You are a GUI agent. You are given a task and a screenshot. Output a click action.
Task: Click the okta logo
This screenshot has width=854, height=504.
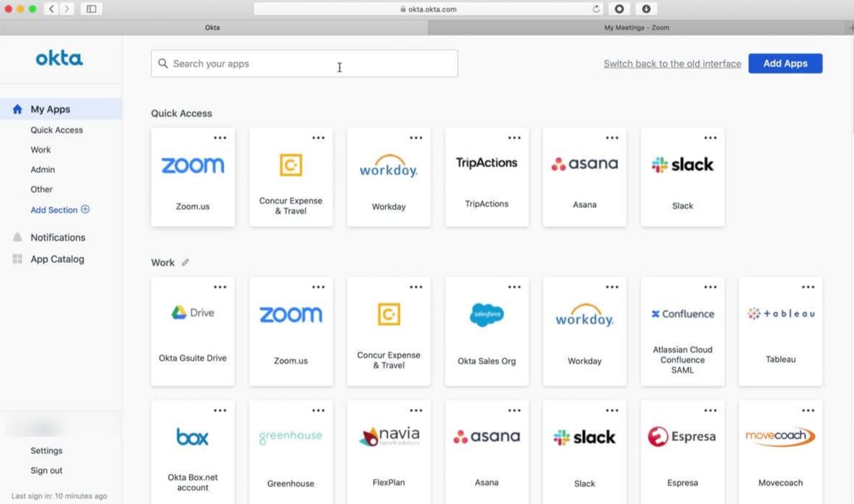tap(59, 58)
